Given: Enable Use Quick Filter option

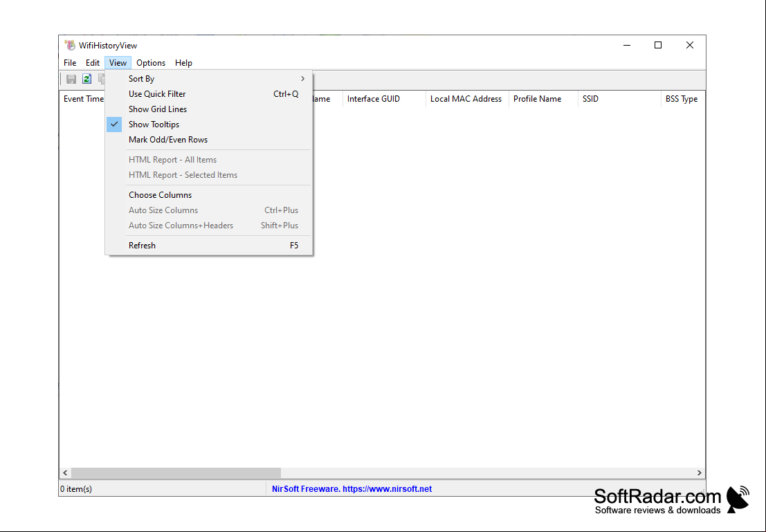Looking at the screenshot, I should (x=209, y=94).
